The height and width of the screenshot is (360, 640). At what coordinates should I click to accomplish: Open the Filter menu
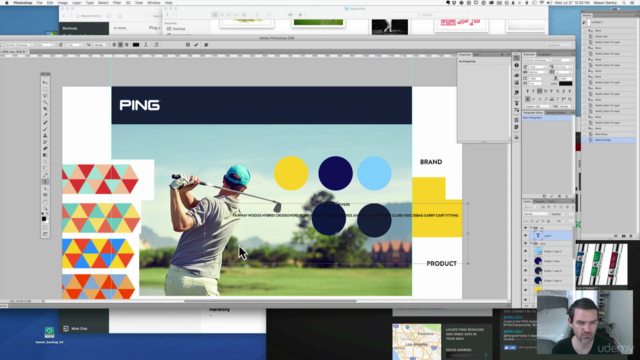117,2
